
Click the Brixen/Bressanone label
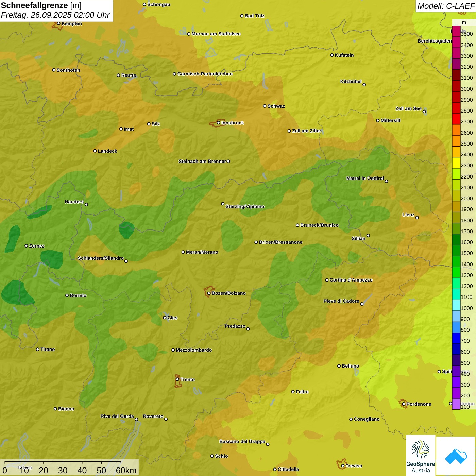(x=281, y=242)
